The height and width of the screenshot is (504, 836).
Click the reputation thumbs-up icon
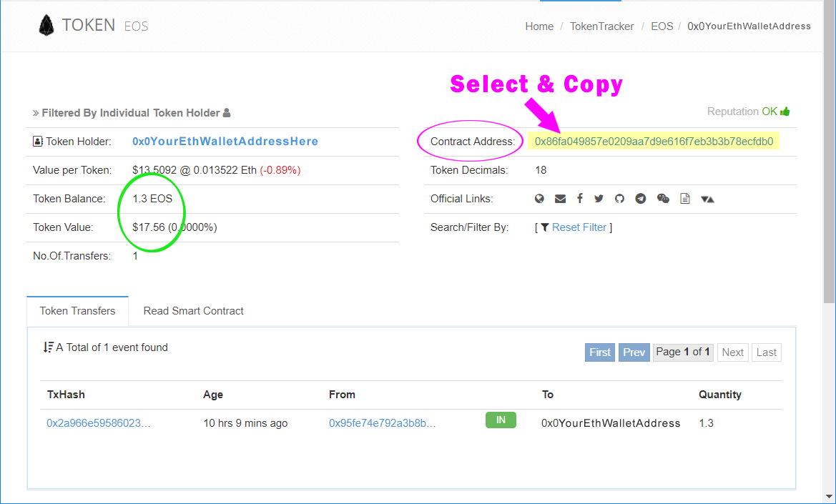[785, 112]
